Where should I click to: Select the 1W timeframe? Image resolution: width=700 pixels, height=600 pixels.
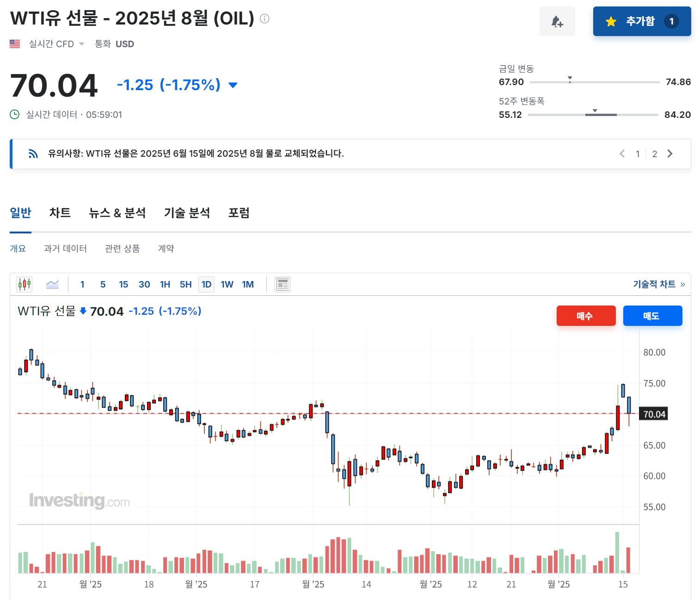(x=227, y=284)
